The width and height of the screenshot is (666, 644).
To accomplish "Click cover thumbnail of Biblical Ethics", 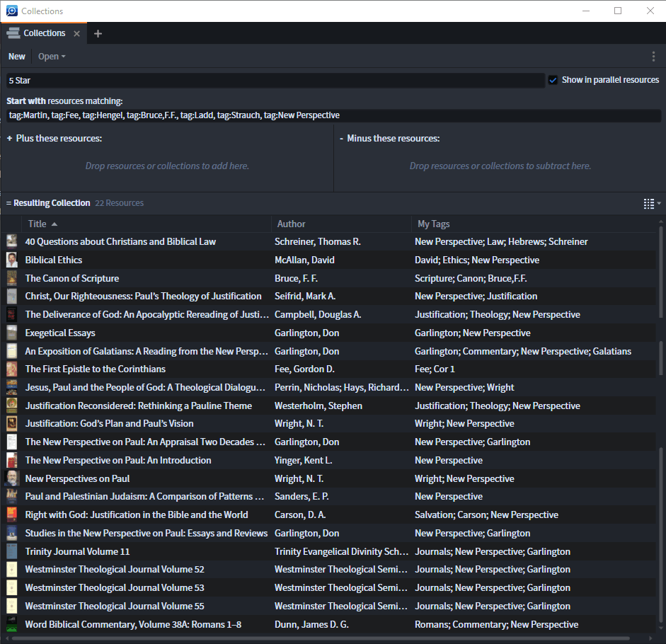I will (12, 260).
